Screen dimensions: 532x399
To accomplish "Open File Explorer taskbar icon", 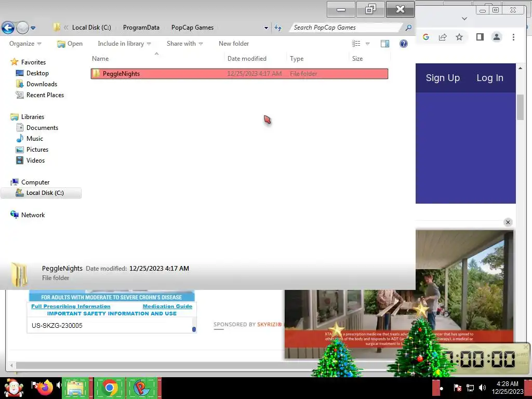I will coord(75,388).
